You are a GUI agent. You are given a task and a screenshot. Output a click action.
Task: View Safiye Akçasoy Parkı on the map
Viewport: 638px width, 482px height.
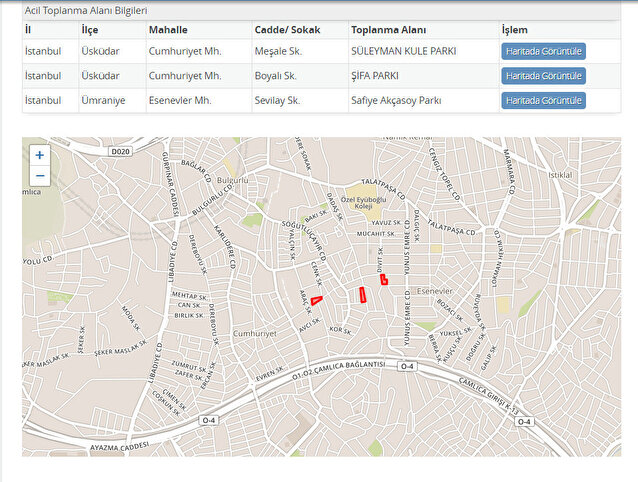coord(543,101)
